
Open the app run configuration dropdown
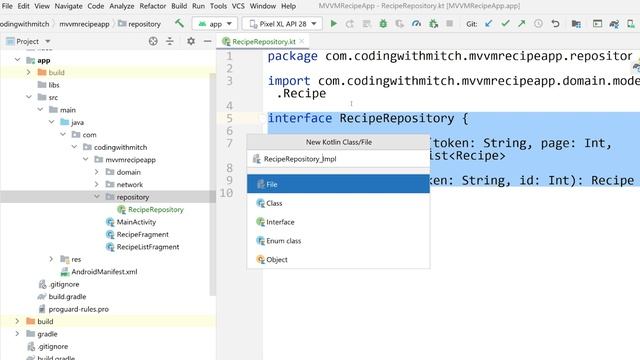pos(215,24)
